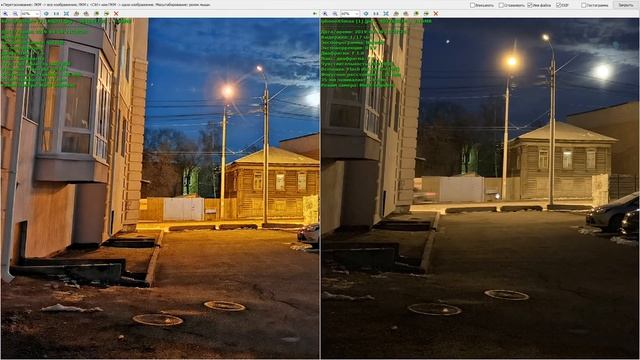Viewport: 640px width, 360px height.
Task: Click rotate left icon in left pane toolbar
Action: [x=77, y=13]
